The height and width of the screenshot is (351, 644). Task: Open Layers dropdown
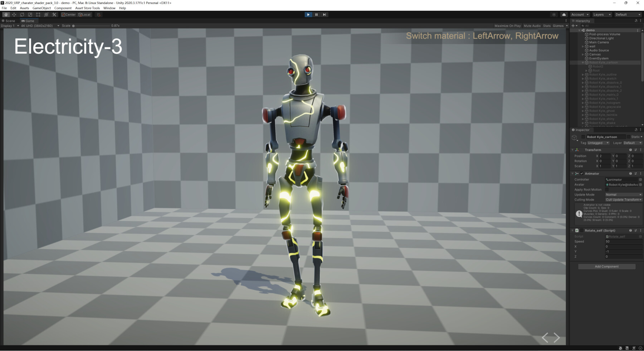pyautogui.click(x=602, y=15)
